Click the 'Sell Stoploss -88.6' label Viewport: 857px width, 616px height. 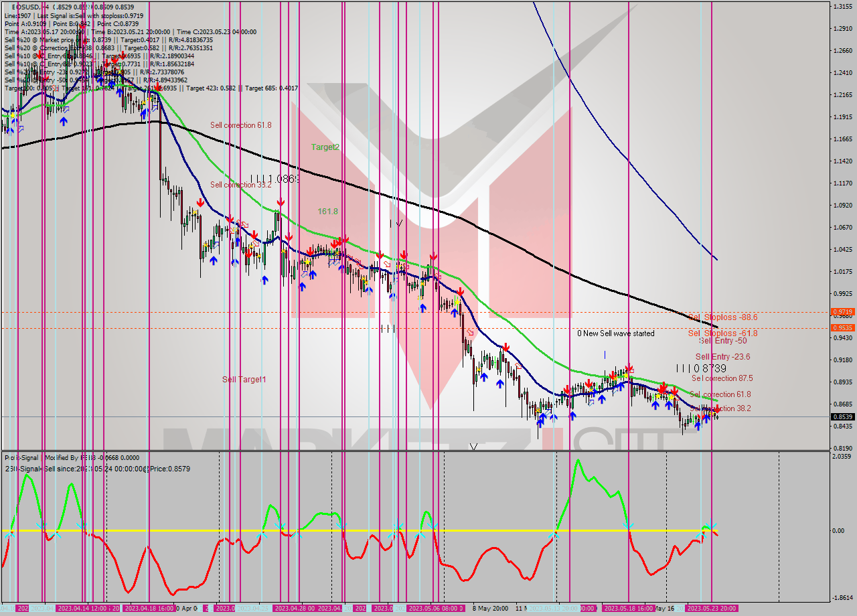[722, 317]
